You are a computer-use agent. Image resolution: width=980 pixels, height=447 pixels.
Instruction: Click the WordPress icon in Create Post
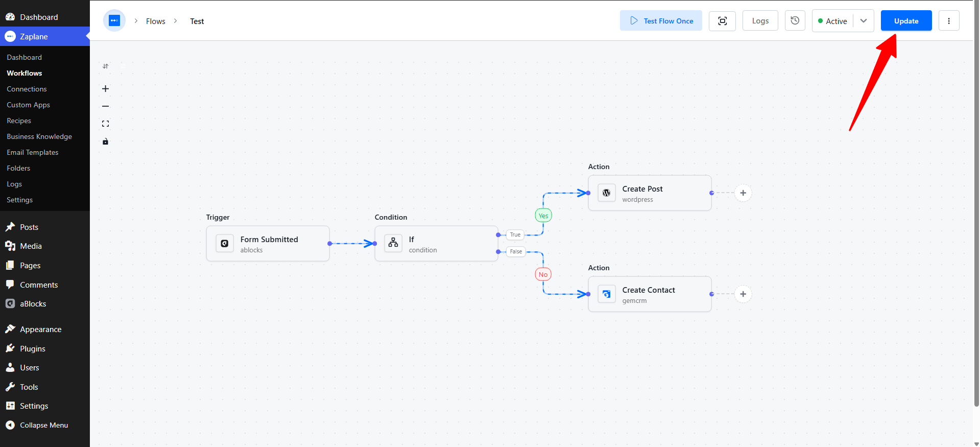click(x=607, y=193)
